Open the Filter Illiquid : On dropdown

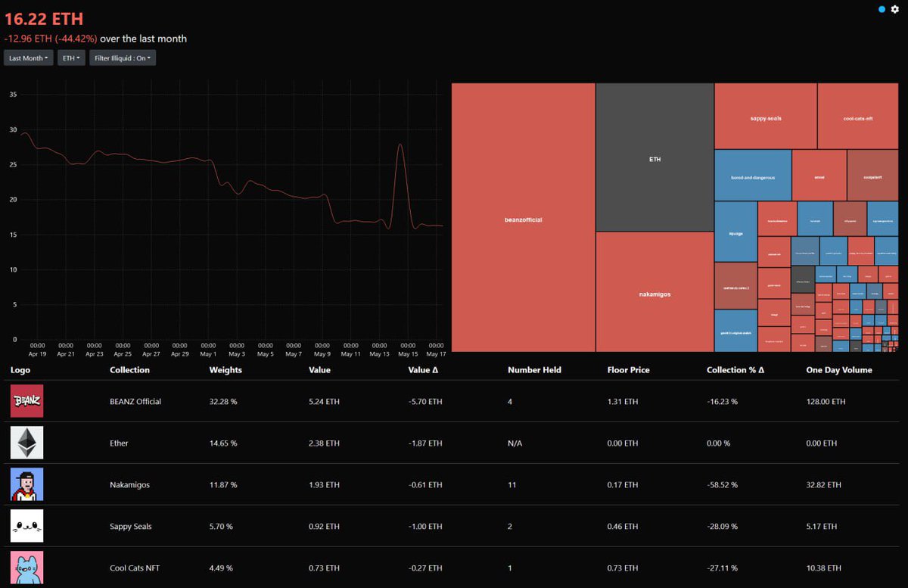point(123,58)
